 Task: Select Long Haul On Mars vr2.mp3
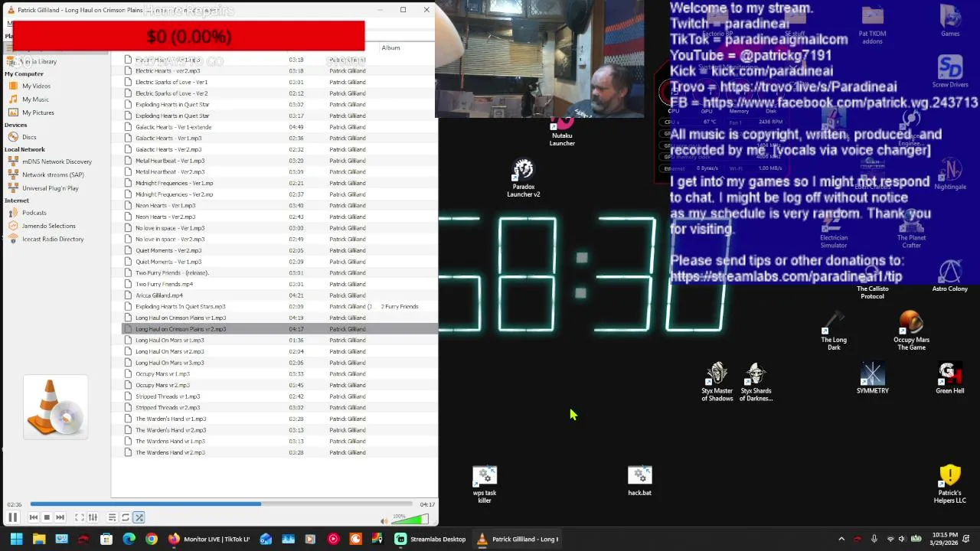pos(280,351)
